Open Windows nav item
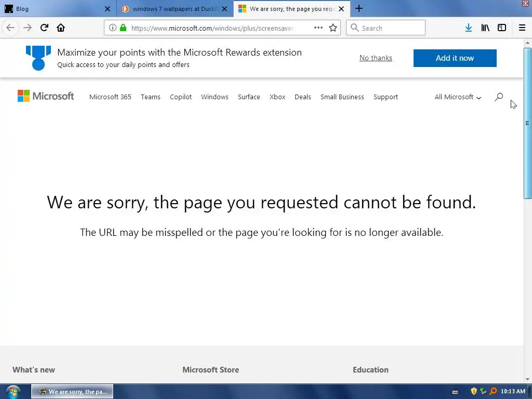This screenshot has width=532, height=399. click(x=215, y=97)
